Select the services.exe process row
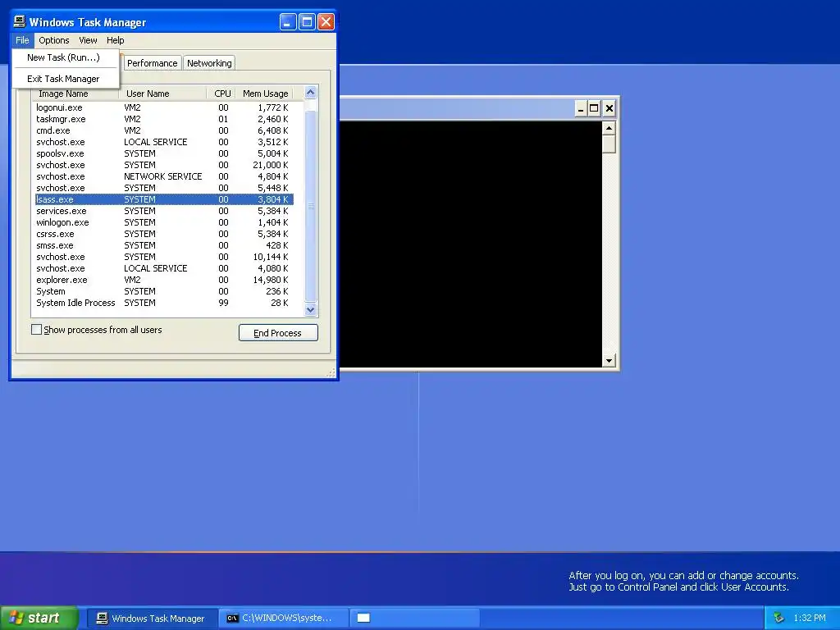 163,211
